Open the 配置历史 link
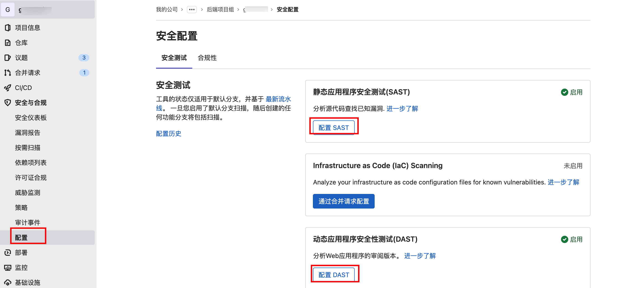This screenshot has height=288, width=644. [x=168, y=134]
